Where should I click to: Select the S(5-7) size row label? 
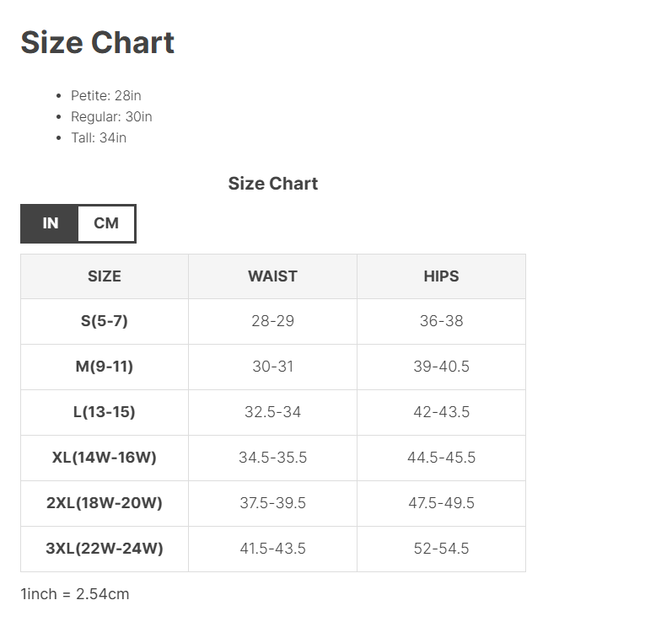pyautogui.click(x=105, y=321)
